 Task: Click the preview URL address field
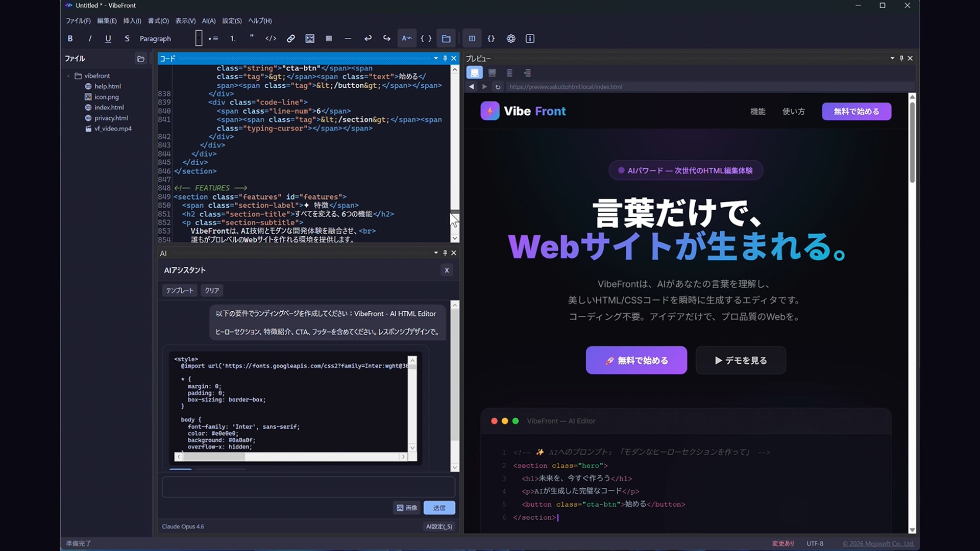click(709, 87)
